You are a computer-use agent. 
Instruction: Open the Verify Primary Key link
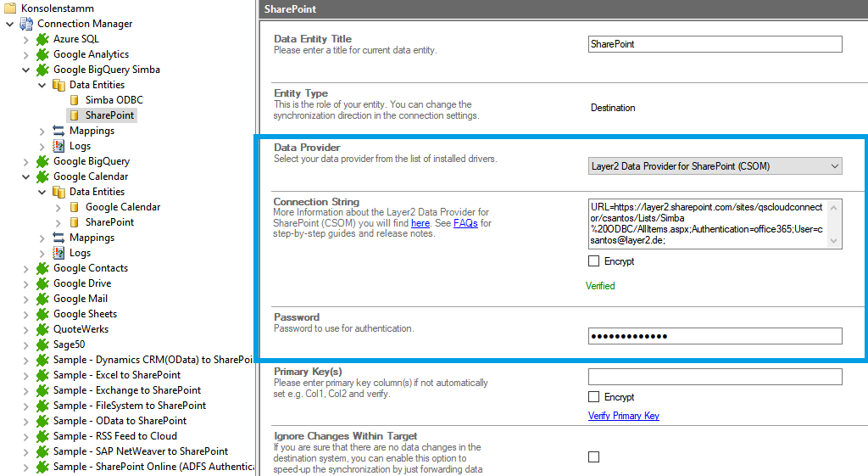tap(623, 416)
